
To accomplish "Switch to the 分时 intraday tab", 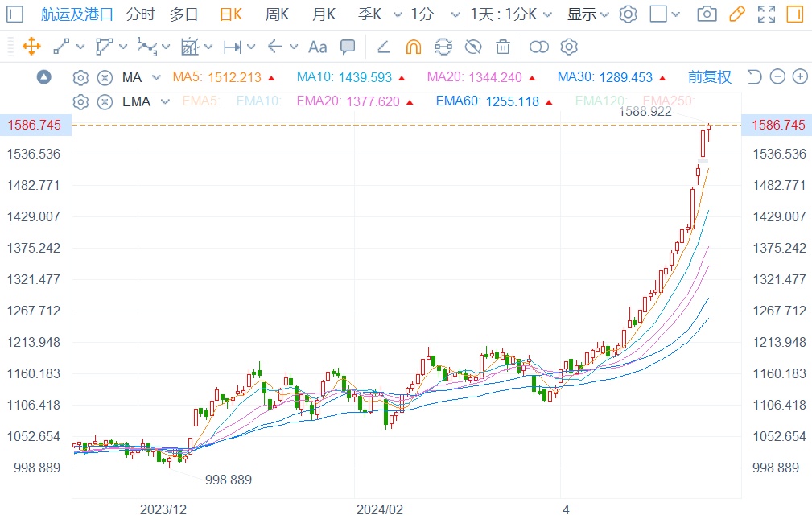I will click(x=140, y=14).
